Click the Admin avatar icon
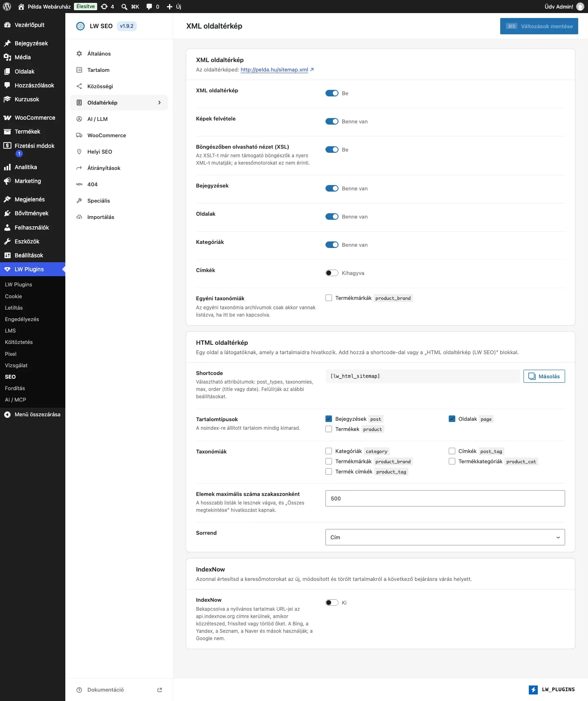Screen dimensions: 588x701 [x=580, y=7]
